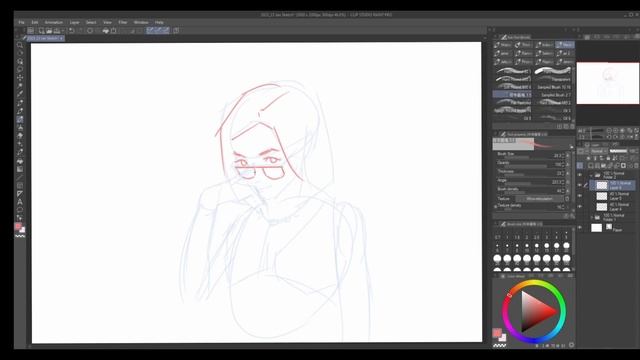Open the File menu

coord(21,22)
